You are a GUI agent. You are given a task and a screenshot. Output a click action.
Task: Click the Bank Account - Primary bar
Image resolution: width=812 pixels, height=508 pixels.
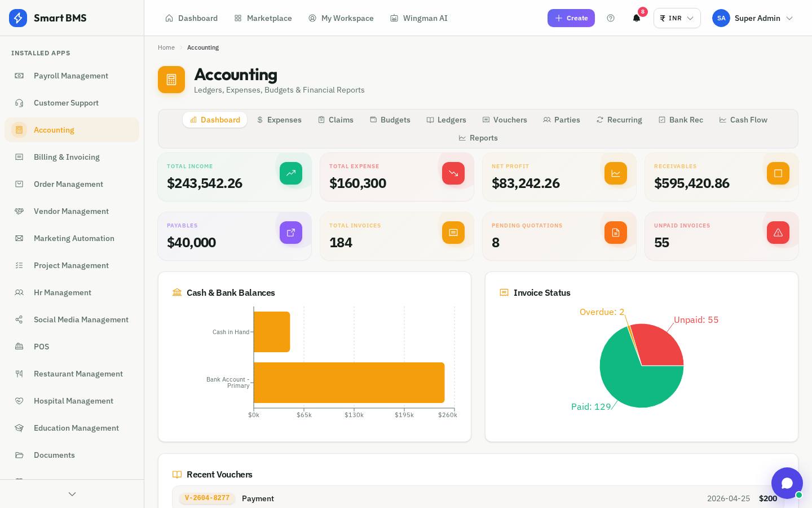[349, 383]
